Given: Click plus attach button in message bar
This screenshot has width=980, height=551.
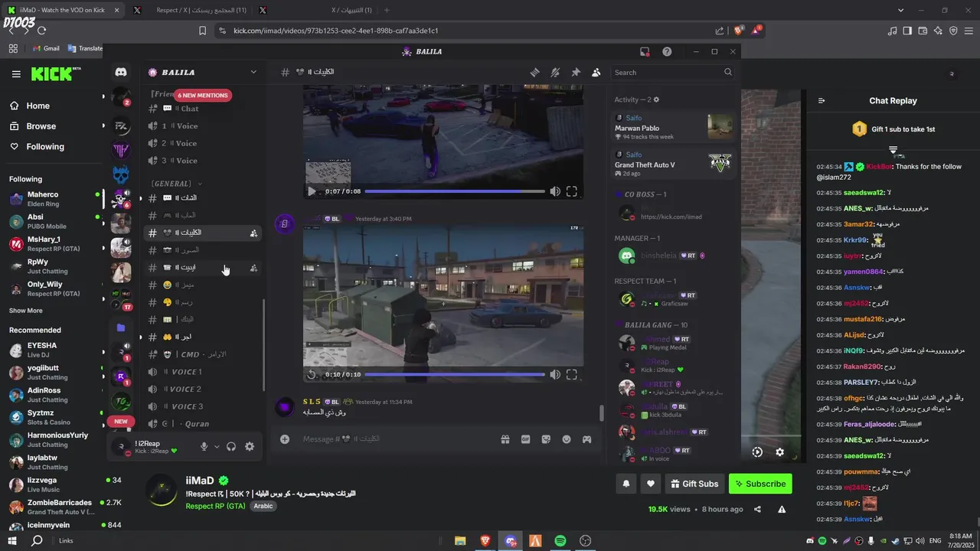Looking at the screenshot, I should (285, 439).
